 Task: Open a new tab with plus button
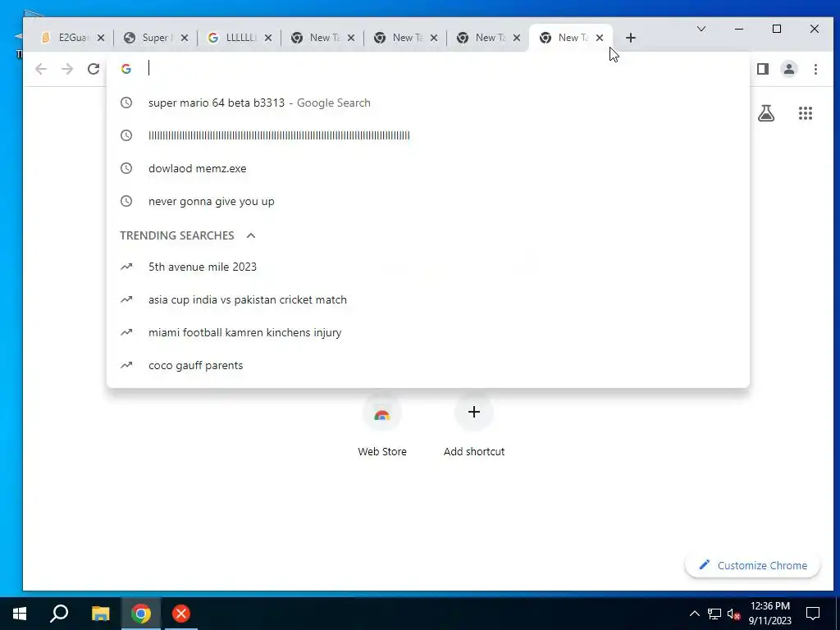(631, 38)
